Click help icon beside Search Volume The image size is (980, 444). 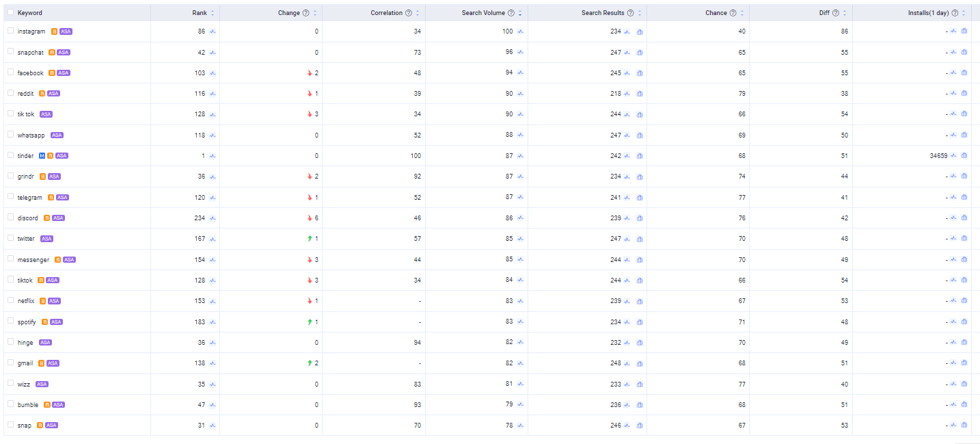pos(511,13)
